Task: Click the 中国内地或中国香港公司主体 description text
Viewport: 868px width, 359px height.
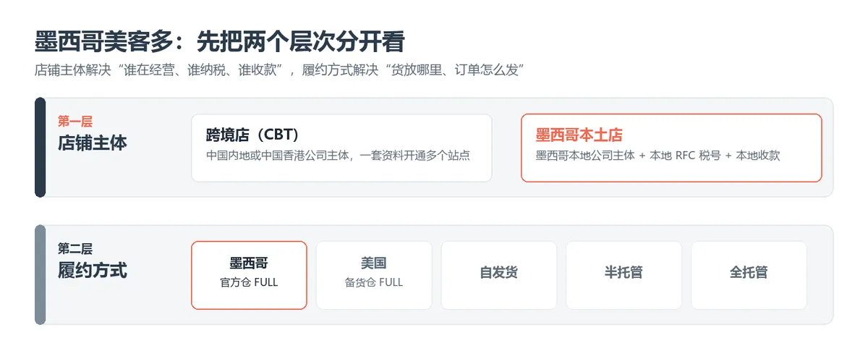Action: tap(338, 156)
